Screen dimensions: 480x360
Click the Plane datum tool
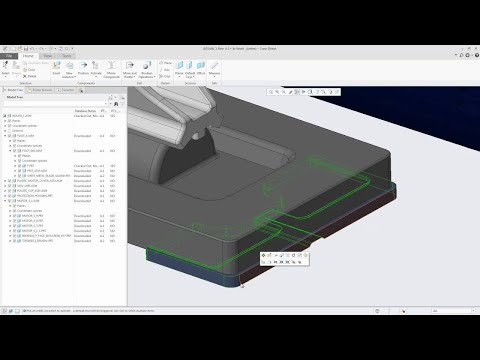tap(165, 63)
